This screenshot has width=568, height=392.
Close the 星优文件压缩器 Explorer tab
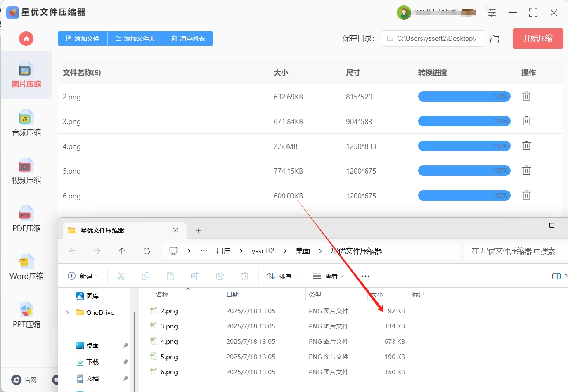pyautogui.click(x=175, y=230)
